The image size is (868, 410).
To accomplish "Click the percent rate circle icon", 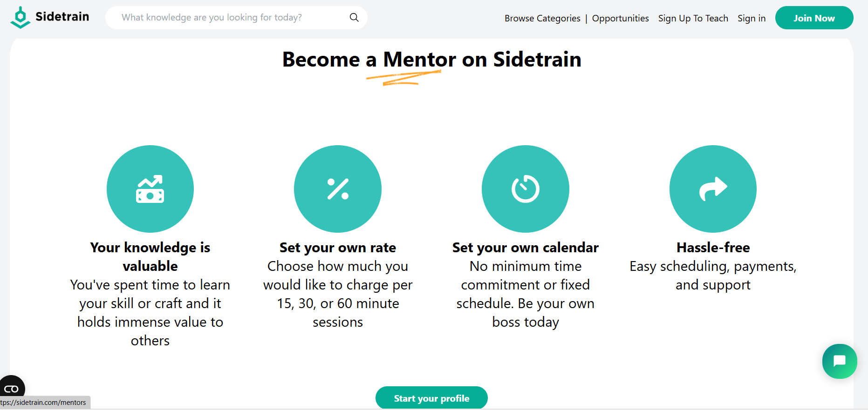I will (x=338, y=189).
